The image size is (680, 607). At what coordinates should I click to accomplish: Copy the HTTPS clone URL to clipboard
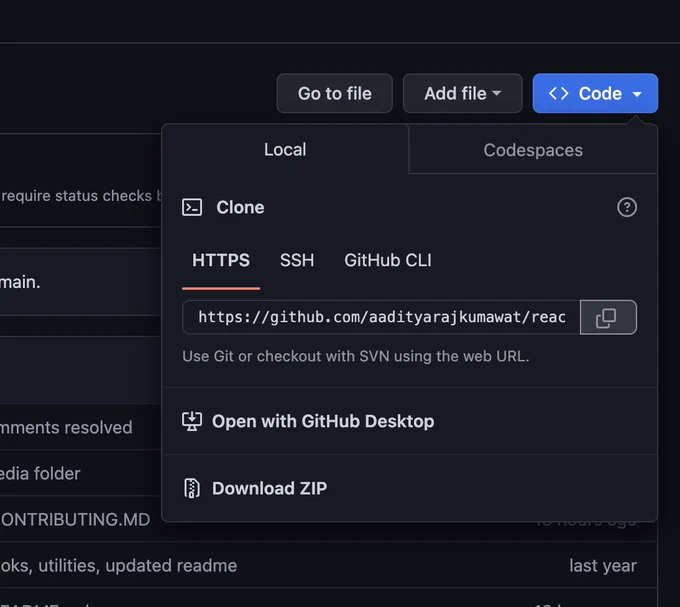pos(608,317)
